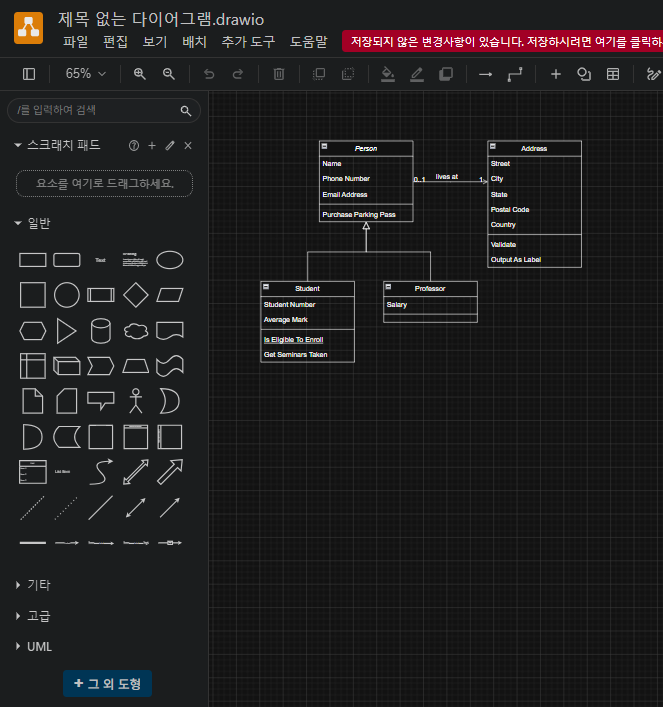
Task: Click the zoom out magnifier icon
Action: click(x=169, y=74)
